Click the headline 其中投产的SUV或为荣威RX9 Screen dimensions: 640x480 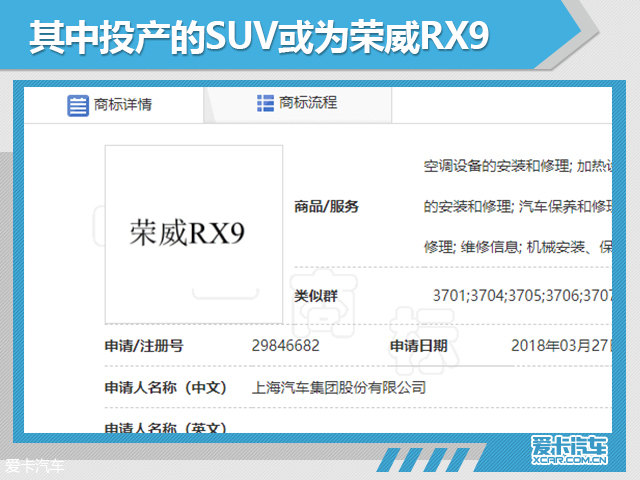click(x=259, y=37)
